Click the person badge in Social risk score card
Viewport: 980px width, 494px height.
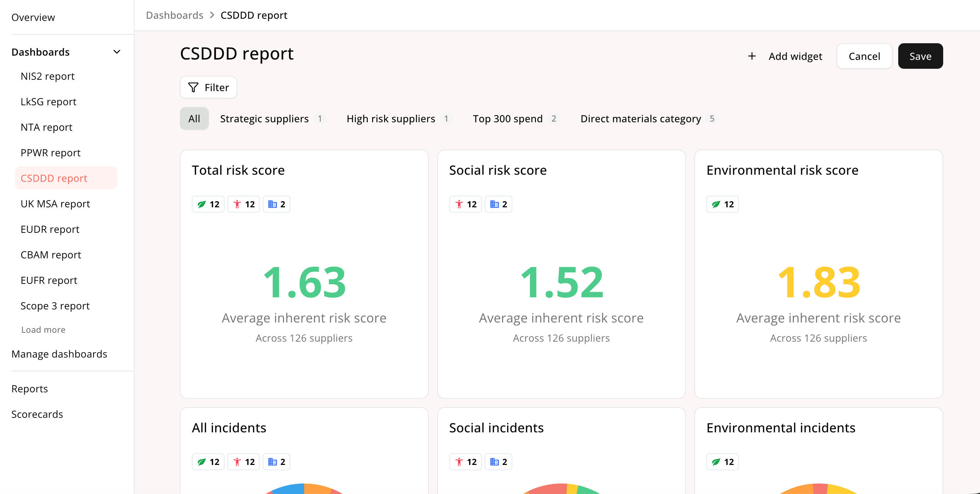[465, 204]
